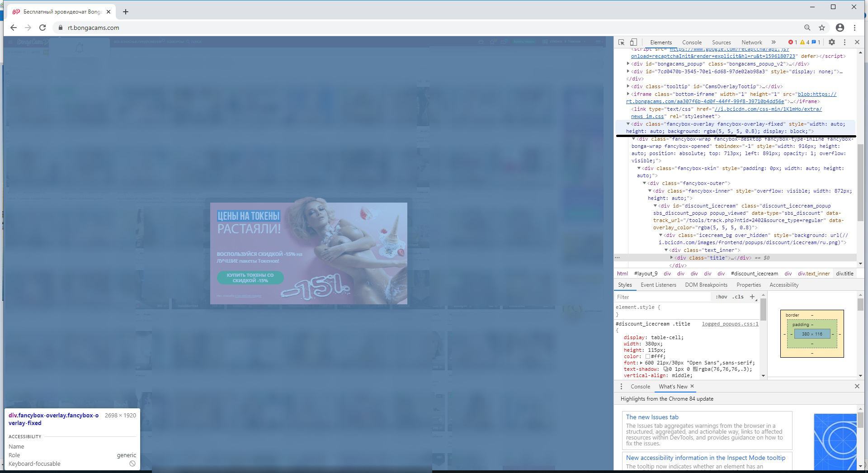The height and width of the screenshot is (473, 868).
Task: Activate the inspect element picker icon
Action: (x=622, y=42)
